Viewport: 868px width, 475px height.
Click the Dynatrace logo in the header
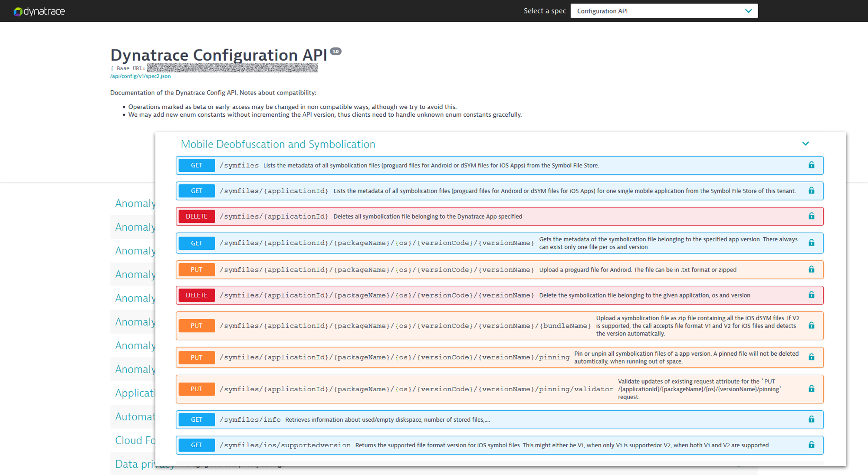click(39, 11)
